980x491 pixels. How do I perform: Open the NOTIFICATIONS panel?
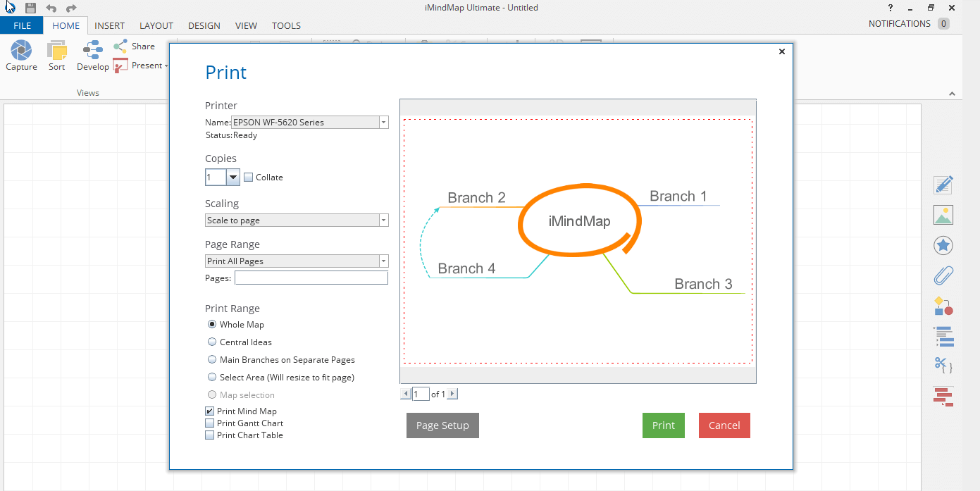909,24
